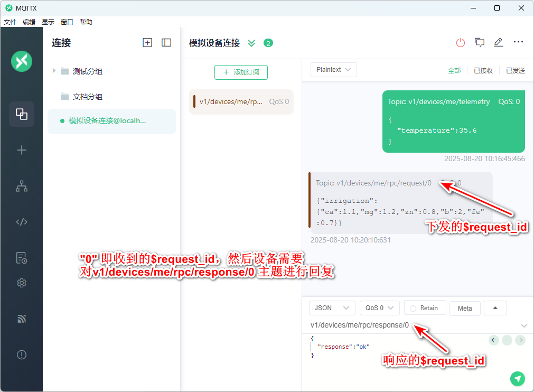The width and height of the screenshot is (534, 392).
Task: Open the Plaintext format dropdown
Action: (333, 70)
